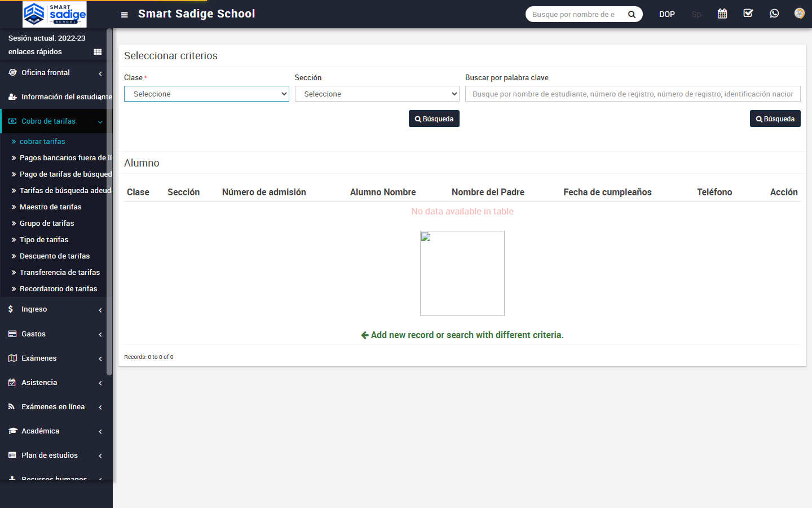Open the task checklist icon in header
Image resolution: width=812 pixels, height=508 pixels.
748,14
